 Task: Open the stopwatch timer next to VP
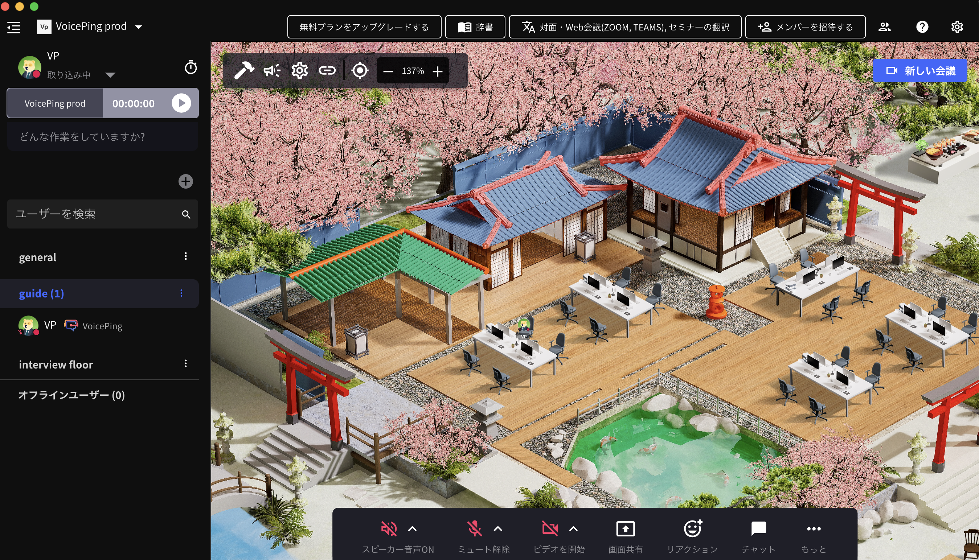[191, 67]
